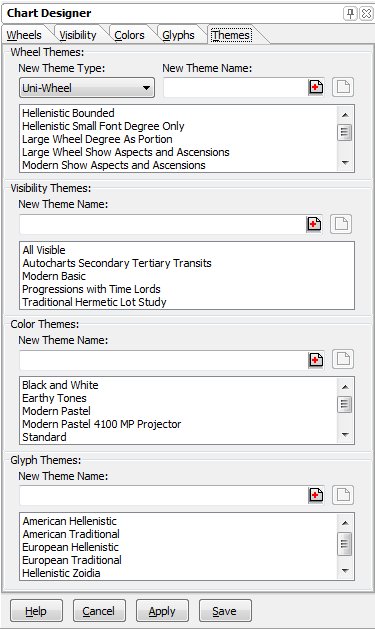
Task: Click the blank page icon in Visibility Themes
Action: coord(341,224)
